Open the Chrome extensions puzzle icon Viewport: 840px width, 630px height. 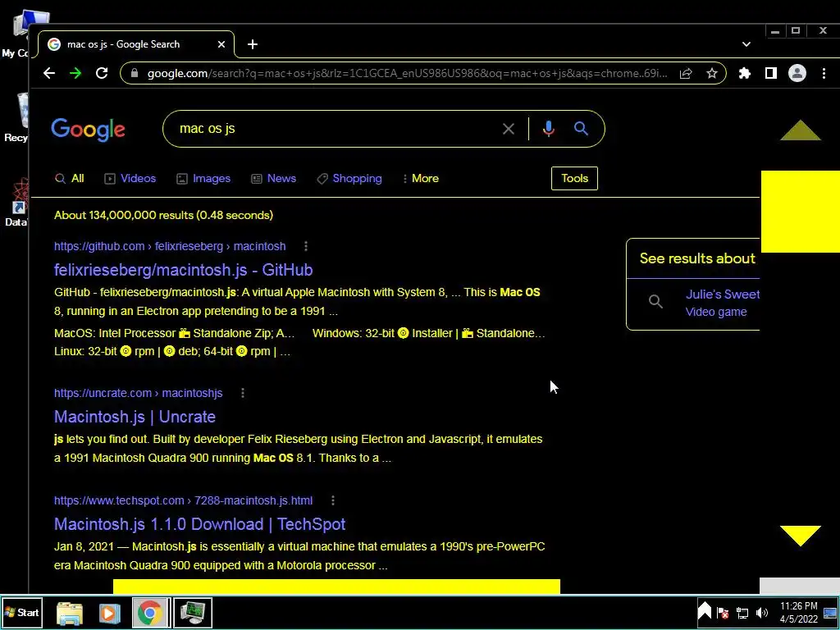[x=745, y=73]
